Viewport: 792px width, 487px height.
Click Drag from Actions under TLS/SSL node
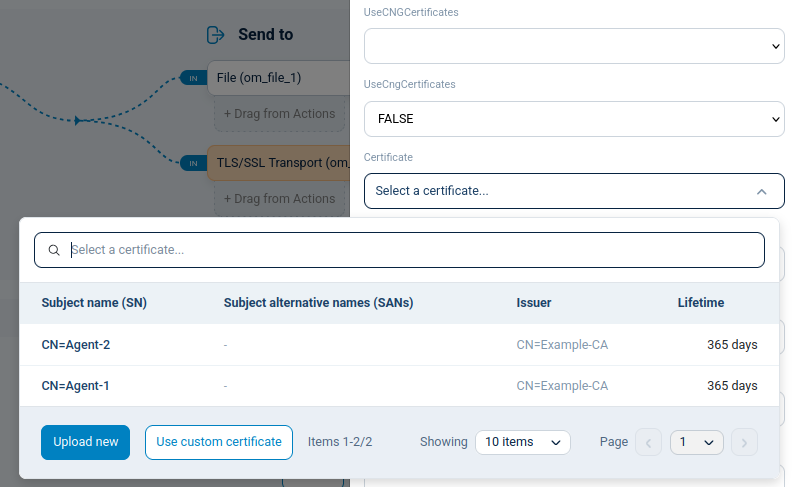click(x=279, y=199)
